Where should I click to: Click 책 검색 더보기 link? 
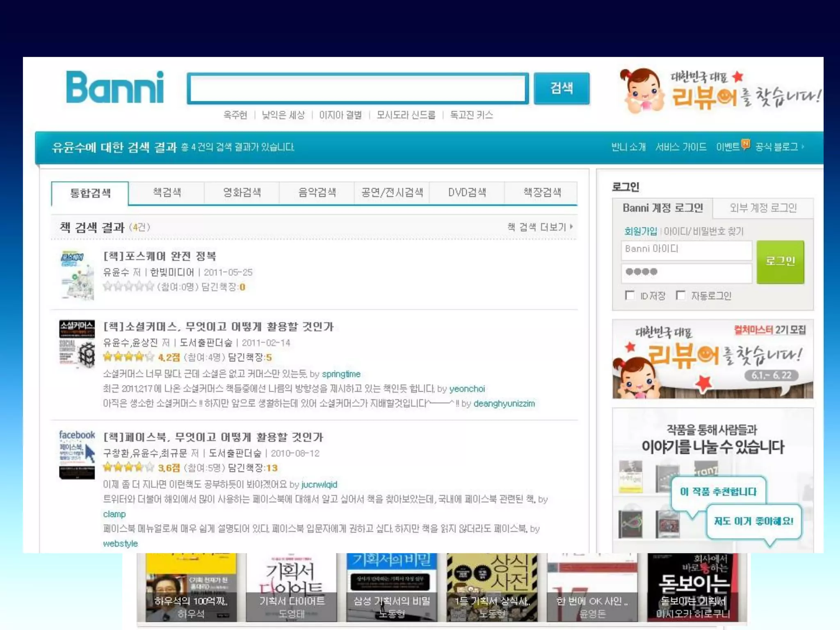coord(540,227)
